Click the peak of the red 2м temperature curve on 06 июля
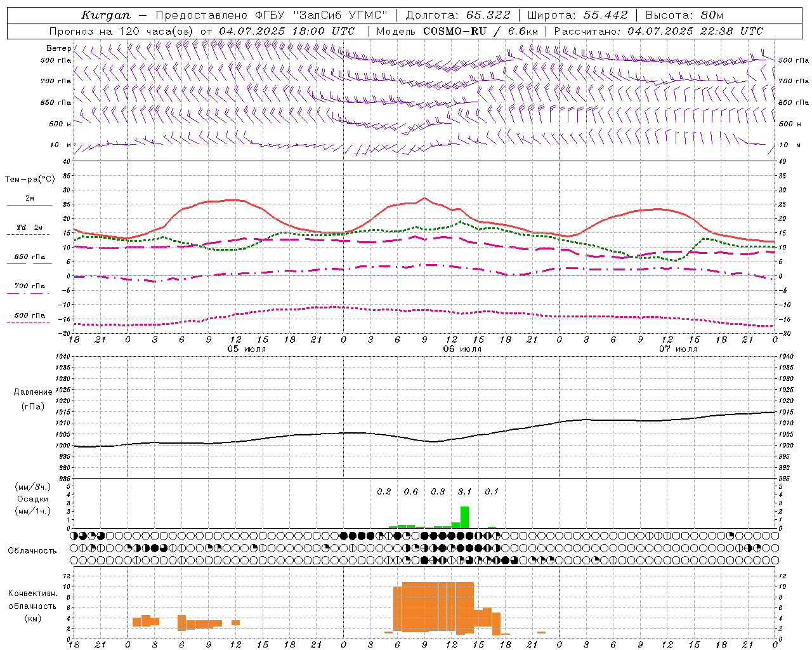This screenshot has height=650, width=812. tap(424, 198)
